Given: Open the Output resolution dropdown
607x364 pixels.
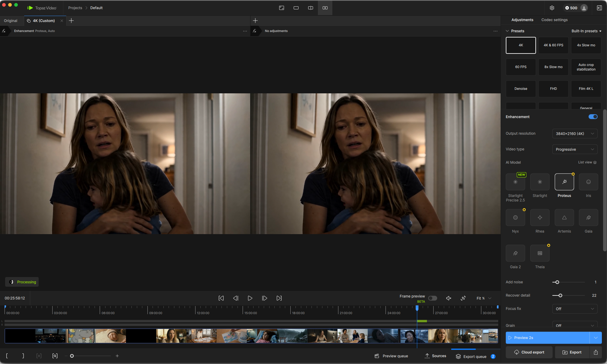Looking at the screenshot, I should (575, 134).
